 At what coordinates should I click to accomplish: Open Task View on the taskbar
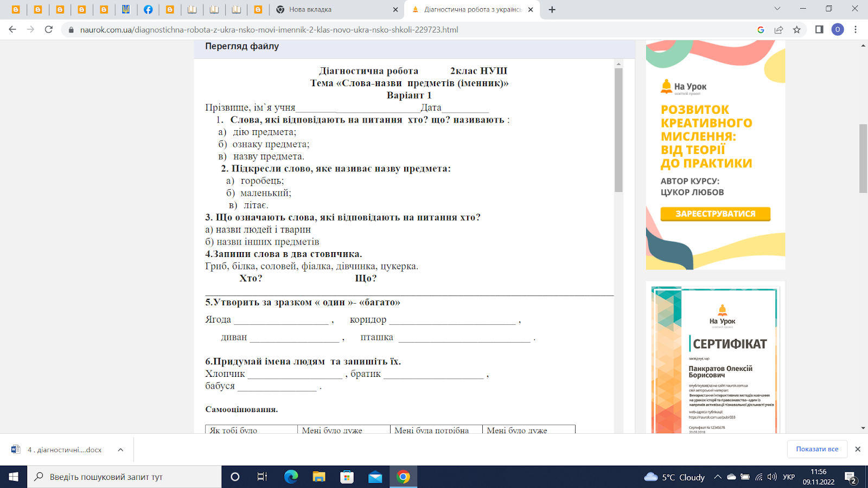(x=262, y=477)
